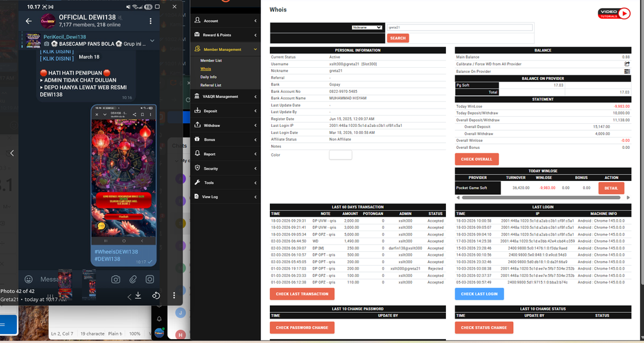Open Member List submenu item

tap(211, 60)
